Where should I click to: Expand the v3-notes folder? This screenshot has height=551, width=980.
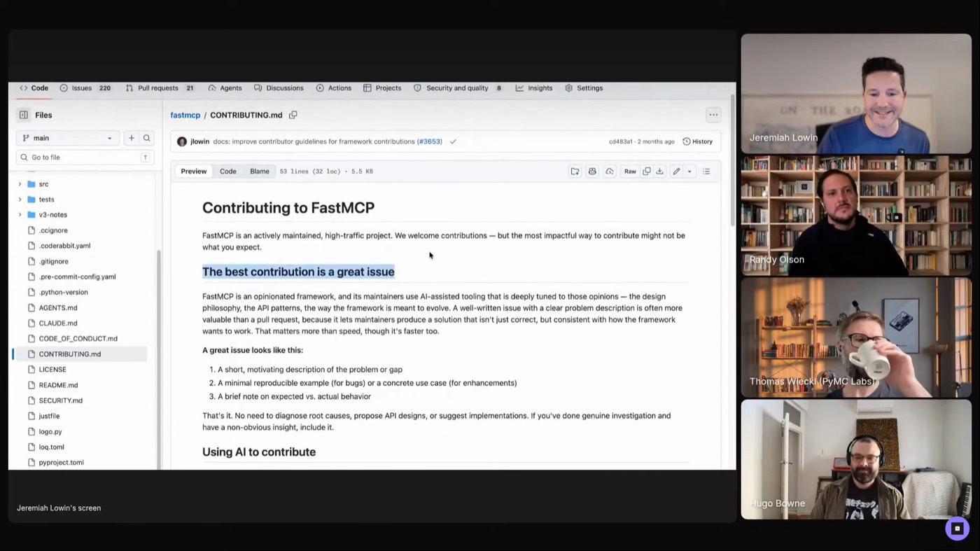pos(20,215)
